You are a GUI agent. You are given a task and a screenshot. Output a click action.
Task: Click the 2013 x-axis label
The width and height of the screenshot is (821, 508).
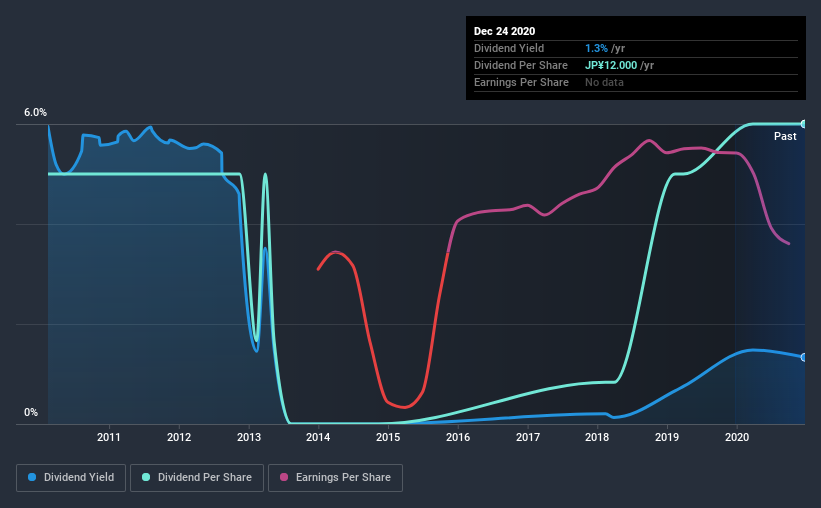(249, 437)
